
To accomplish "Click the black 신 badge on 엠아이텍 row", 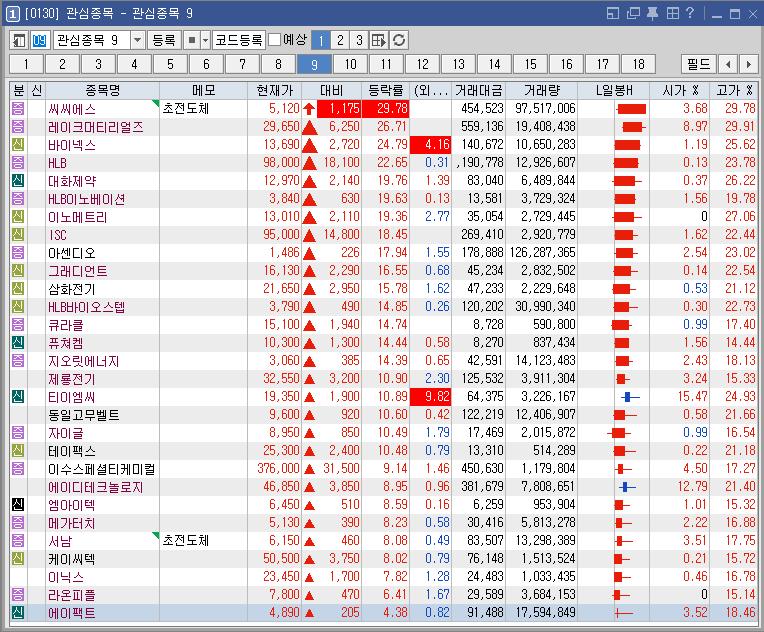I will tap(18, 504).
